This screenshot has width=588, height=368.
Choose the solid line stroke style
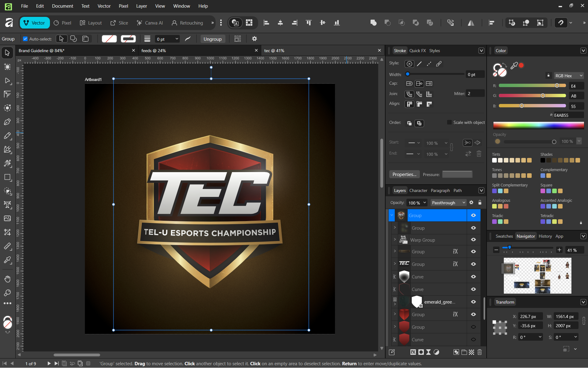click(419, 64)
